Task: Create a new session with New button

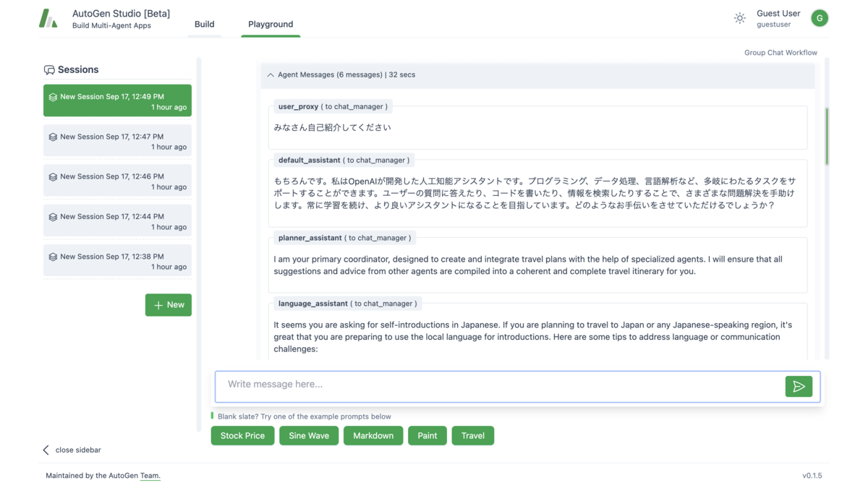Action: coord(169,305)
